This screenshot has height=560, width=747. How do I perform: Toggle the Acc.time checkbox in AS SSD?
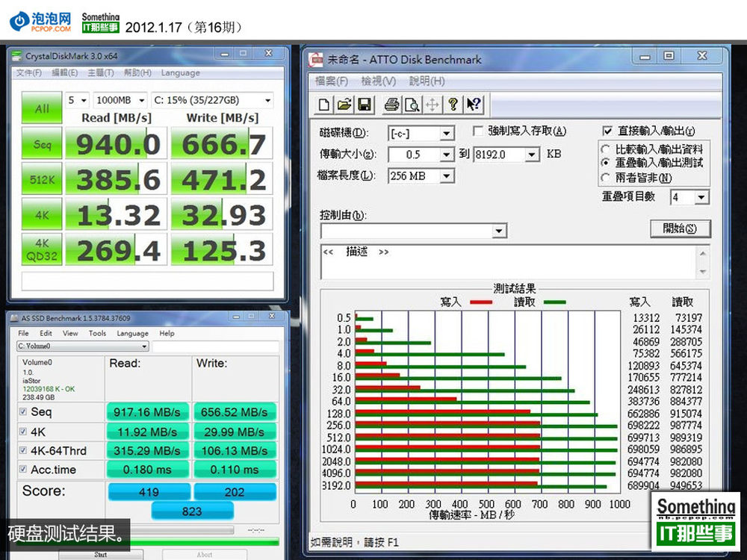pos(23,469)
